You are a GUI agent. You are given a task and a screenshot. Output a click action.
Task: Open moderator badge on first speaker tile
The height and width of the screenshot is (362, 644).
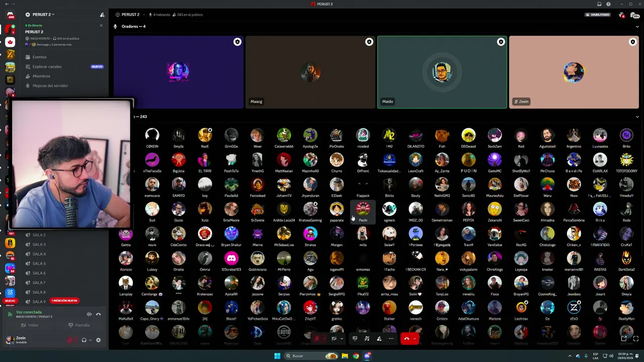pyautogui.click(x=237, y=42)
